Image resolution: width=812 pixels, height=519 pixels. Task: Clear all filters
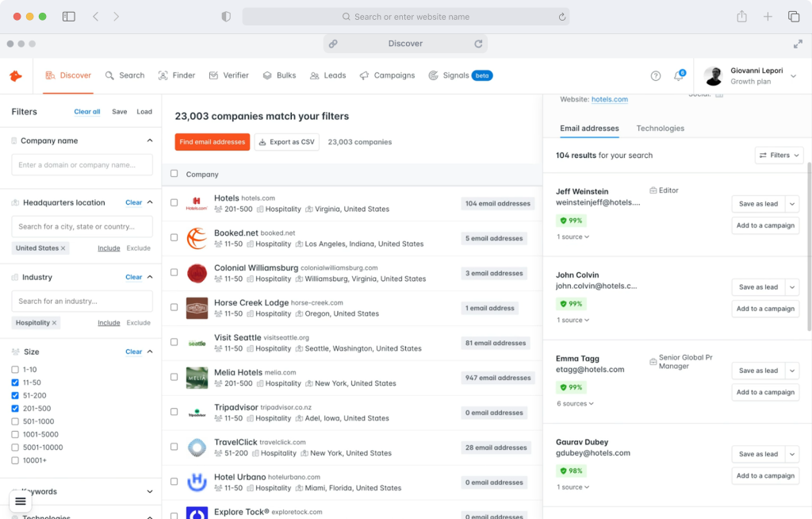(87, 111)
